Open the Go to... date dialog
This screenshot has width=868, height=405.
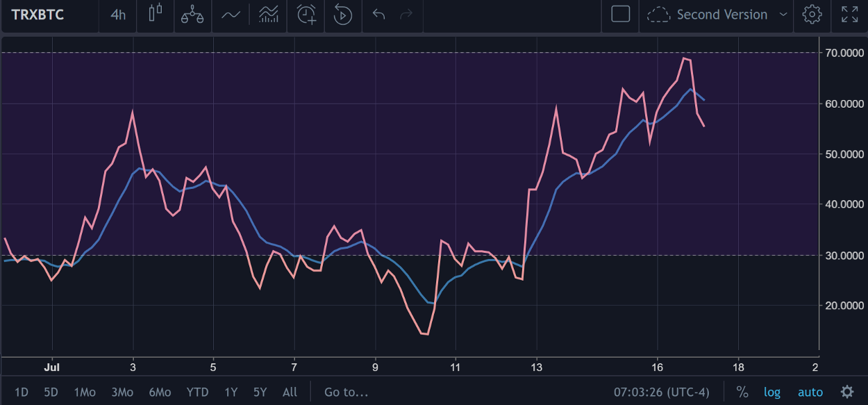(346, 392)
